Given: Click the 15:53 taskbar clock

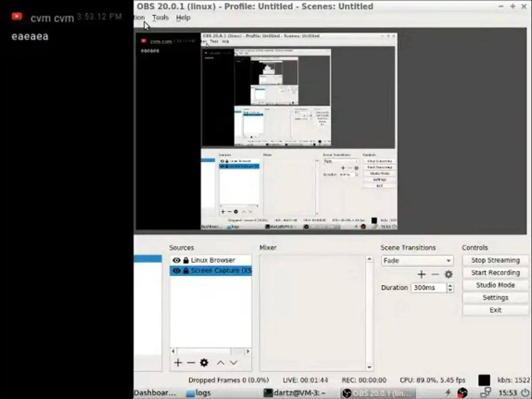Looking at the screenshot, I should click(x=508, y=393).
